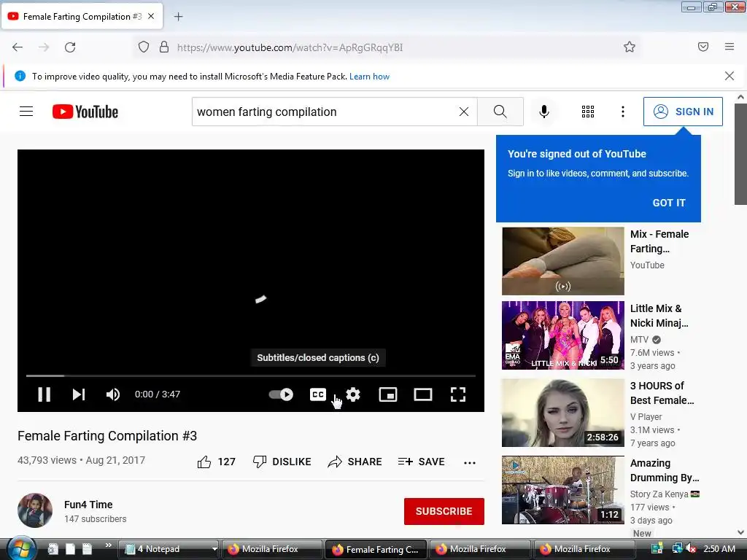Viewport: 747px width, 560px height.
Task: Save to Pocket icon
Action: click(x=703, y=47)
